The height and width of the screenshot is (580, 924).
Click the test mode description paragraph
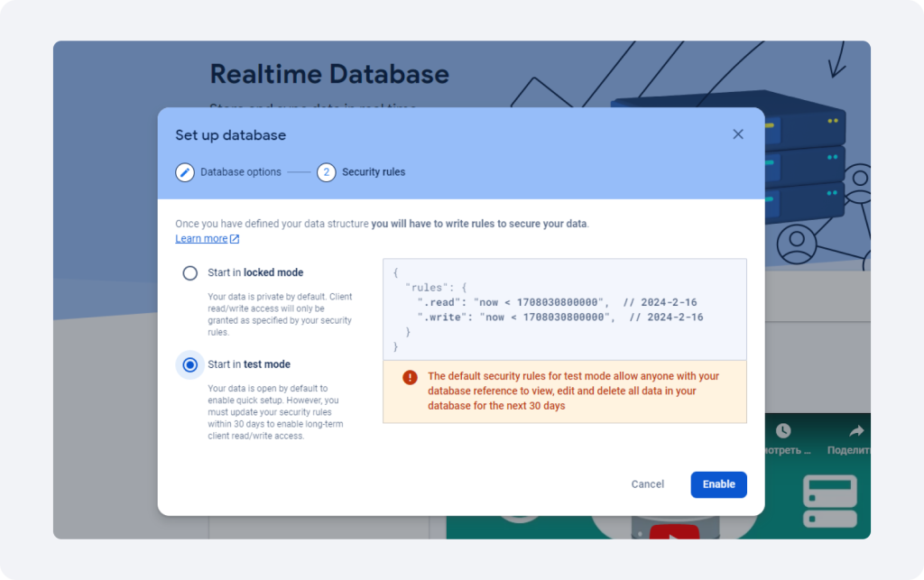[x=275, y=412]
